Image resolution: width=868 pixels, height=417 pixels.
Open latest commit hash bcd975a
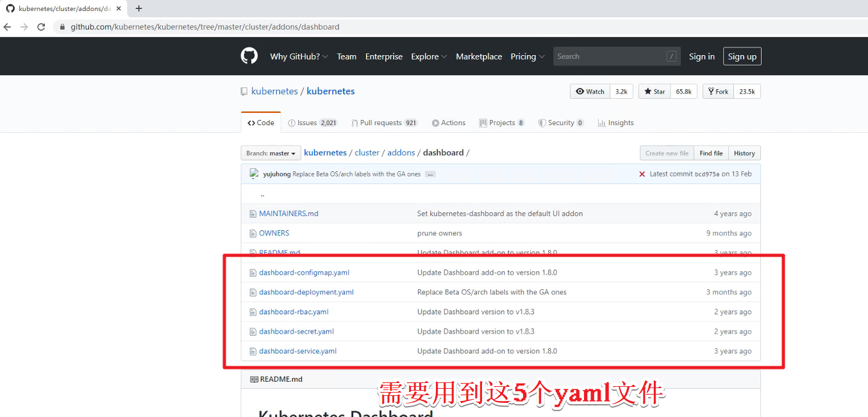click(x=707, y=174)
